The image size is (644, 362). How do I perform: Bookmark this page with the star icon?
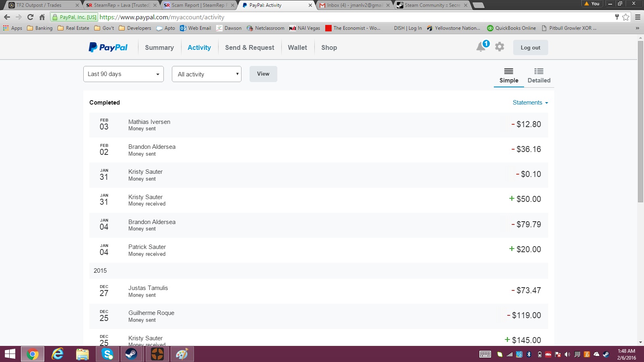(x=625, y=17)
